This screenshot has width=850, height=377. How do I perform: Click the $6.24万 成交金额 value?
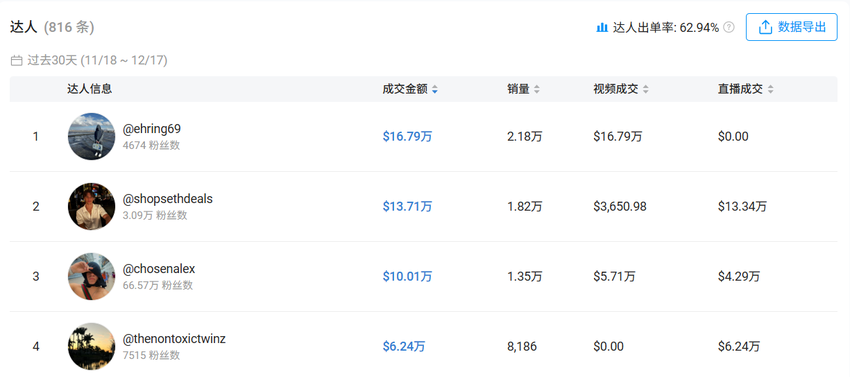coord(404,347)
